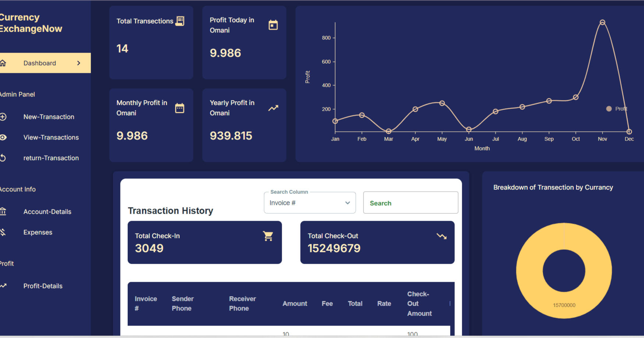Viewport: 644px width, 338px height.
Task: Select New-Transaction in Admin Panel
Action: [49, 117]
